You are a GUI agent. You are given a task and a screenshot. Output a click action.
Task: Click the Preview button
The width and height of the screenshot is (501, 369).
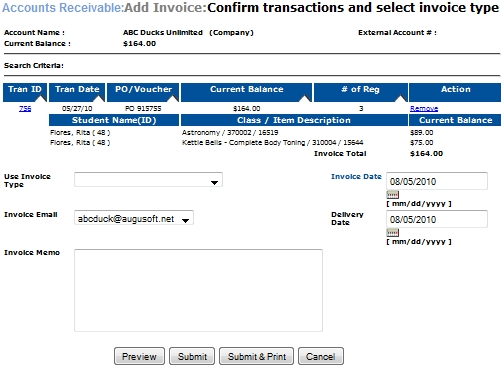pos(139,356)
